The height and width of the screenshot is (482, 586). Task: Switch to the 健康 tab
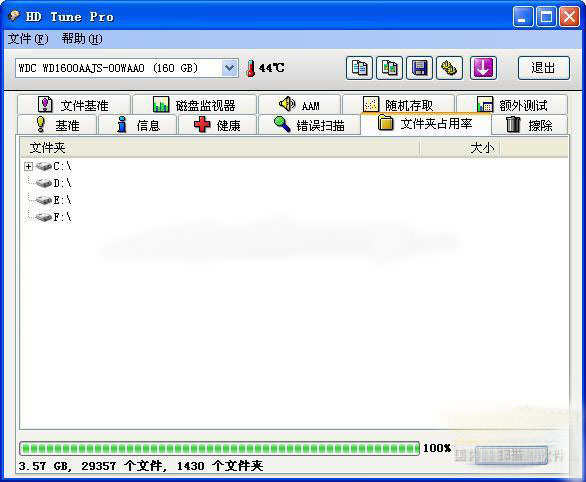(217, 125)
